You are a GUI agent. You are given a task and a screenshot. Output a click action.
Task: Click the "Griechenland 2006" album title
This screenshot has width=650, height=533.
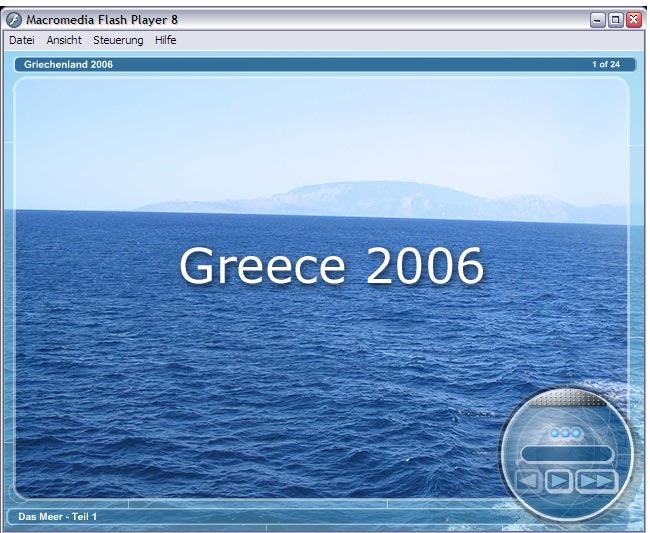pos(68,64)
